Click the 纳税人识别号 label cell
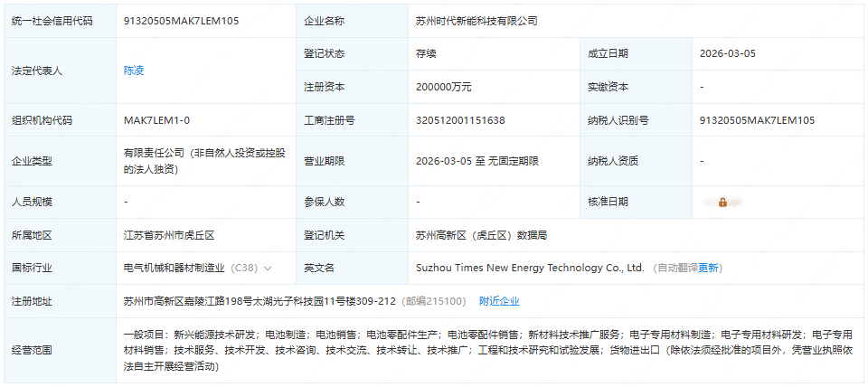This screenshot has height=387, width=868. coord(636,120)
